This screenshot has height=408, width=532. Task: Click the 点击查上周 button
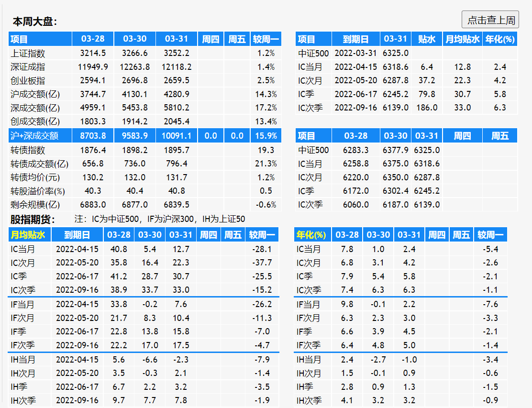(x=490, y=20)
